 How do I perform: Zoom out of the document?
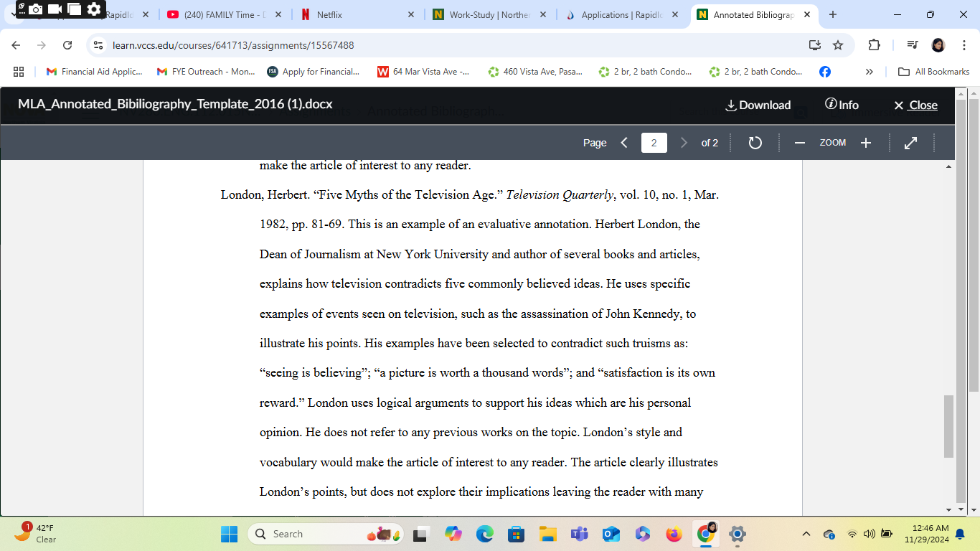click(x=799, y=142)
